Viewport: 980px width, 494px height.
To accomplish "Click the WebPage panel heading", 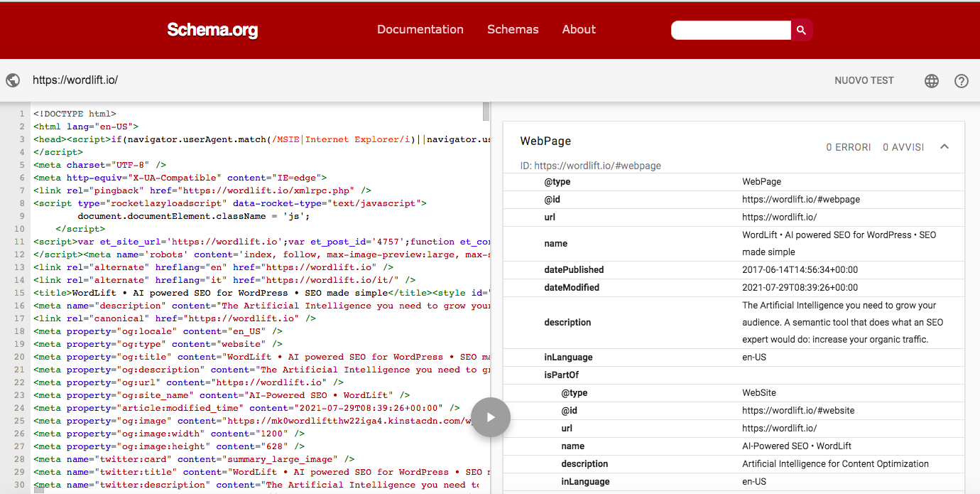I will pyautogui.click(x=545, y=141).
